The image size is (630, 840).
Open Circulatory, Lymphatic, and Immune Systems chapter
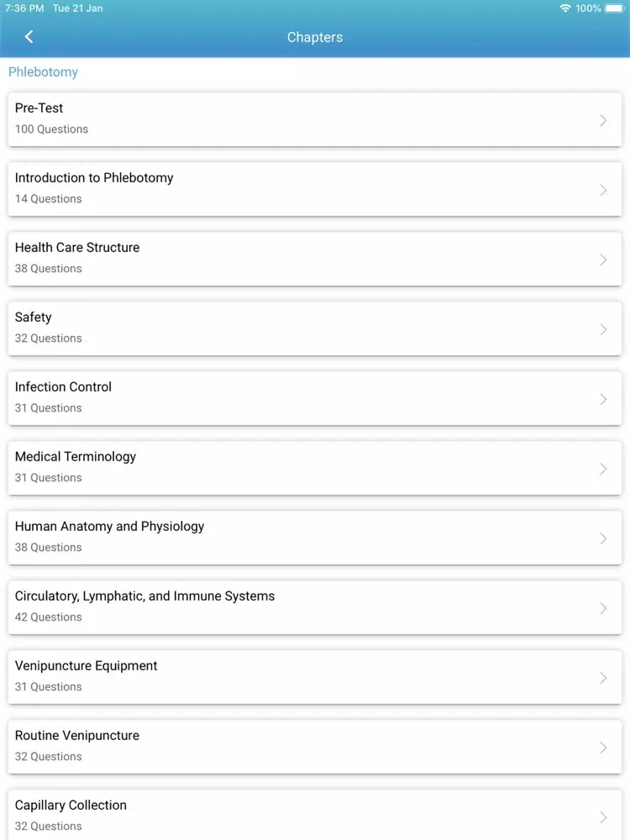click(x=315, y=607)
